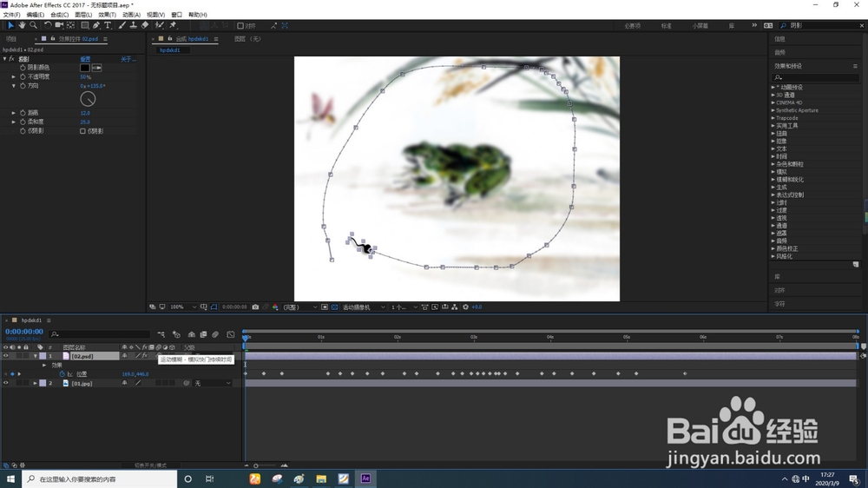
Task: Open the show channel color icon in viewer
Action: 275,307
